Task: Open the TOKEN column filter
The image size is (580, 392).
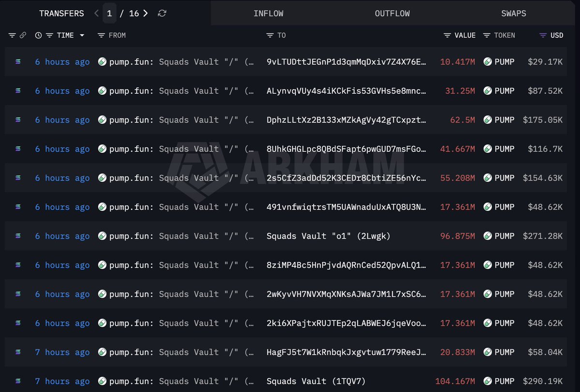Action: pyautogui.click(x=487, y=35)
